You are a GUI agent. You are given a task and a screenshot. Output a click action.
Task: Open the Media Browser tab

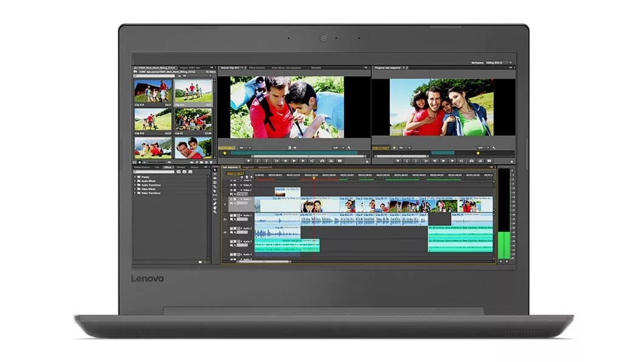point(143,167)
